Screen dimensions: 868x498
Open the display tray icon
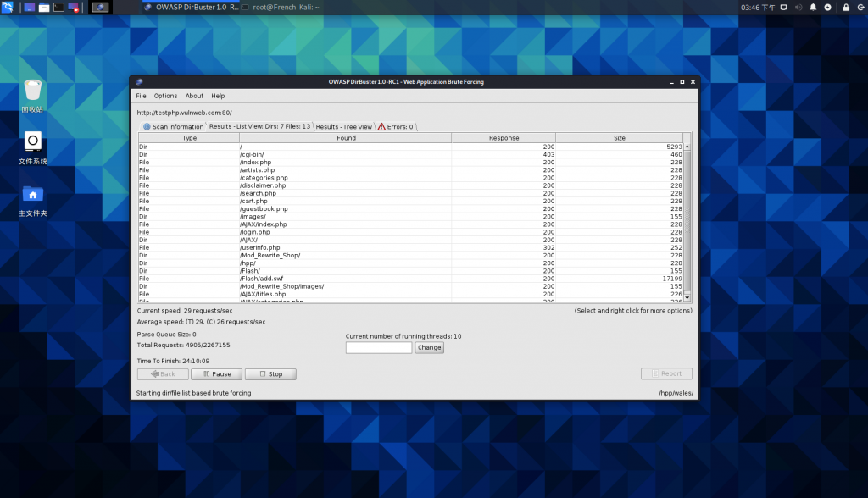point(784,7)
